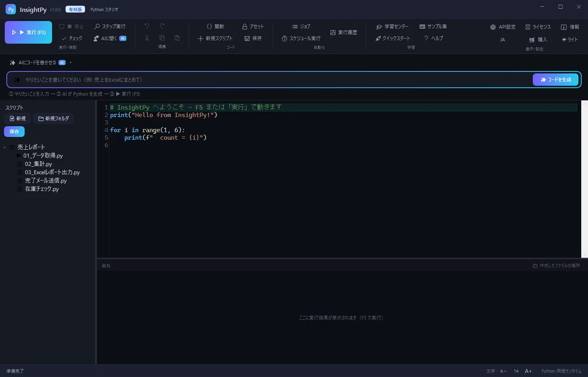This screenshot has height=377, width=588.
Task: Click sidebar 保存 save button
Action: (x=14, y=132)
